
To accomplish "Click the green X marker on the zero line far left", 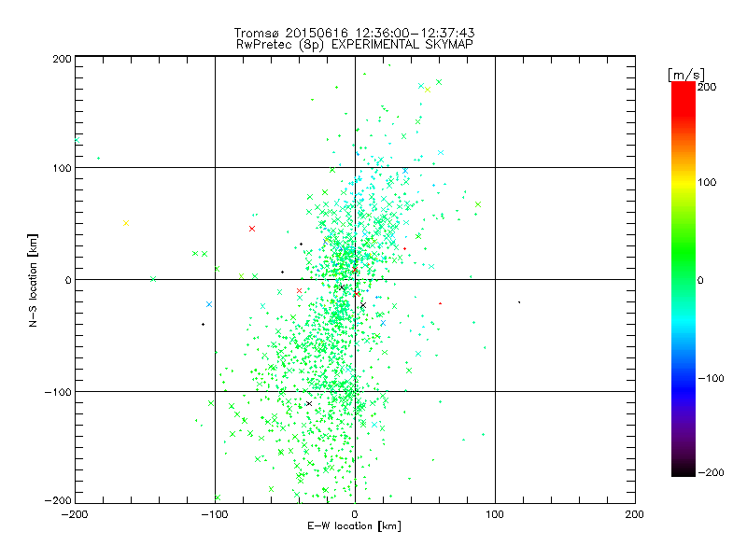I will pyautogui.click(x=153, y=279).
